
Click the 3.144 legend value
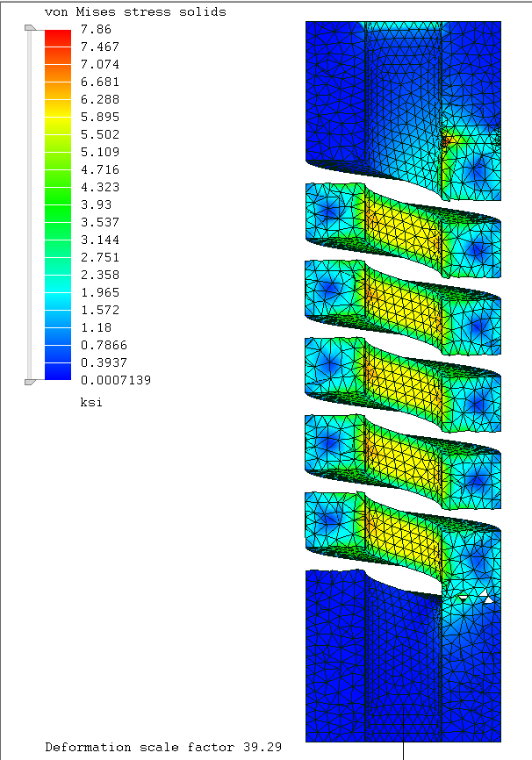click(x=100, y=240)
